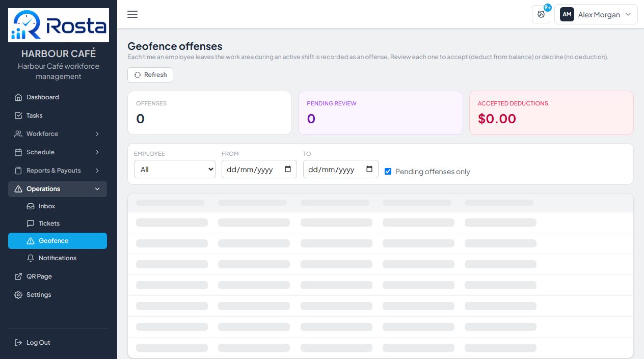
Task: Click the Geofence offenses heading
Action: pos(175,46)
